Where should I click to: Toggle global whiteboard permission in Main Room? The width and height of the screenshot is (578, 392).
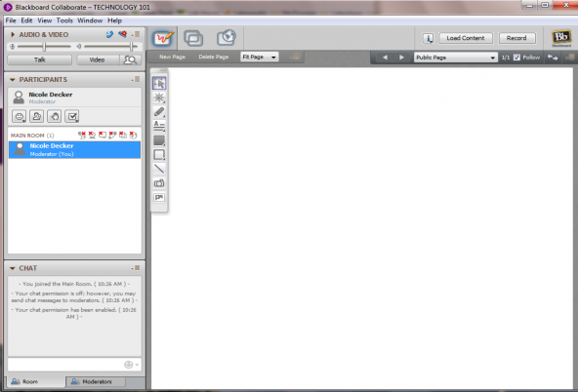[112, 136]
